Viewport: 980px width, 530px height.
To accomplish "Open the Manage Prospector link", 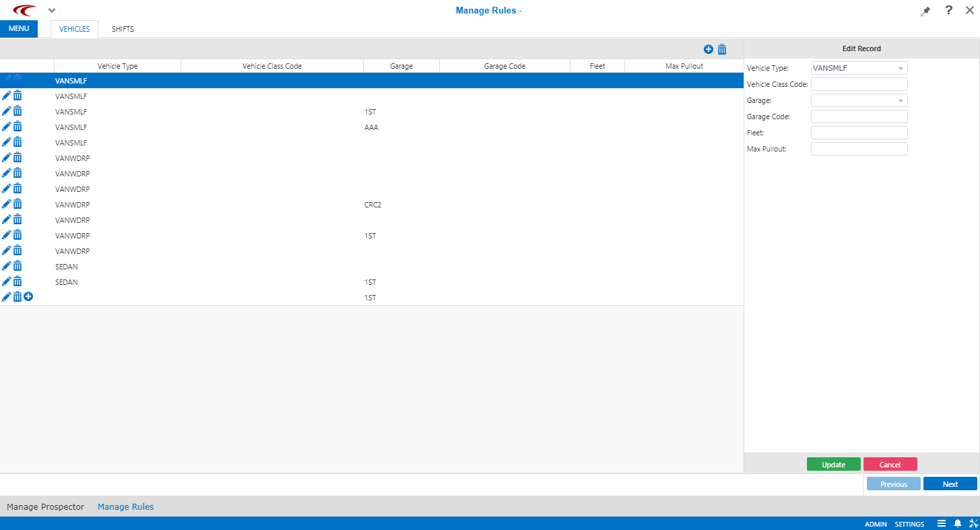I will [x=45, y=506].
